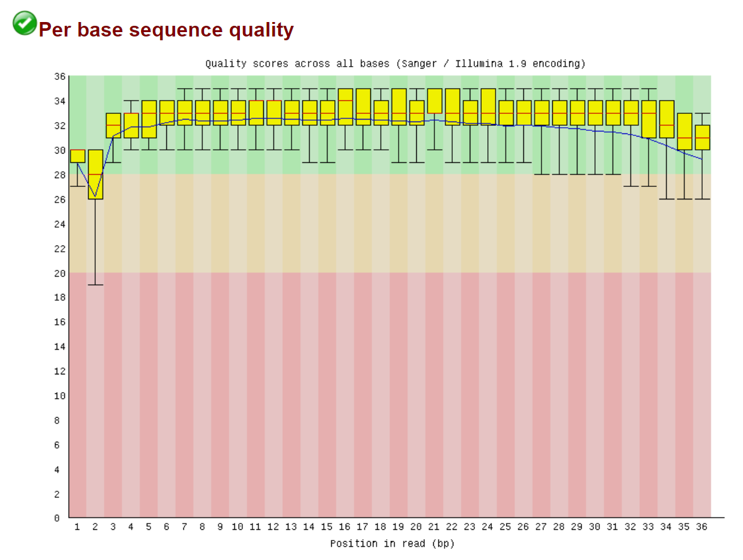
Task: Click the x-axis position label 1
Action: point(77,527)
